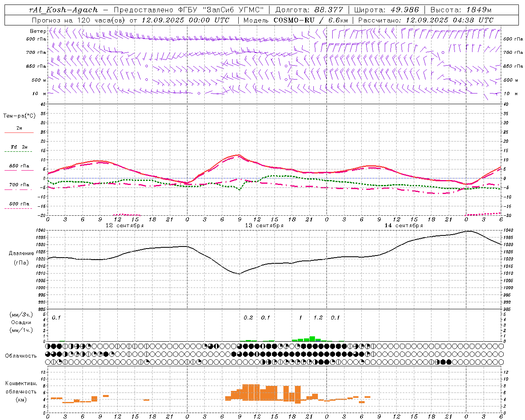
Task: Click the Давление pressure panel label
Action: point(21,253)
